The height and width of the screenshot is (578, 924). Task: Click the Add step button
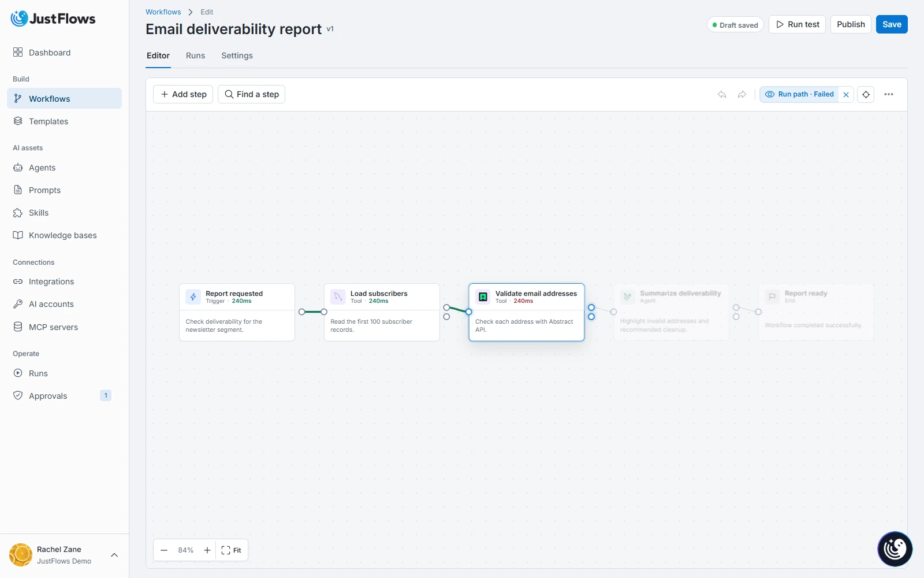183,94
